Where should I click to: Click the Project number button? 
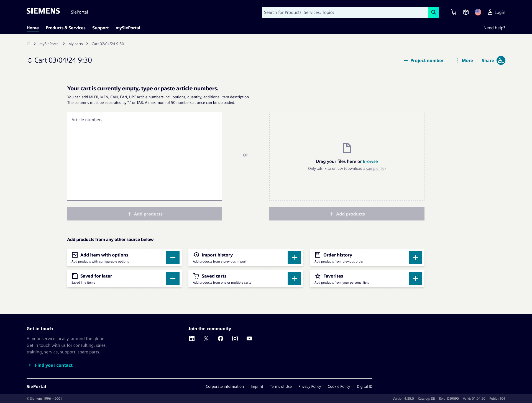(x=424, y=60)
